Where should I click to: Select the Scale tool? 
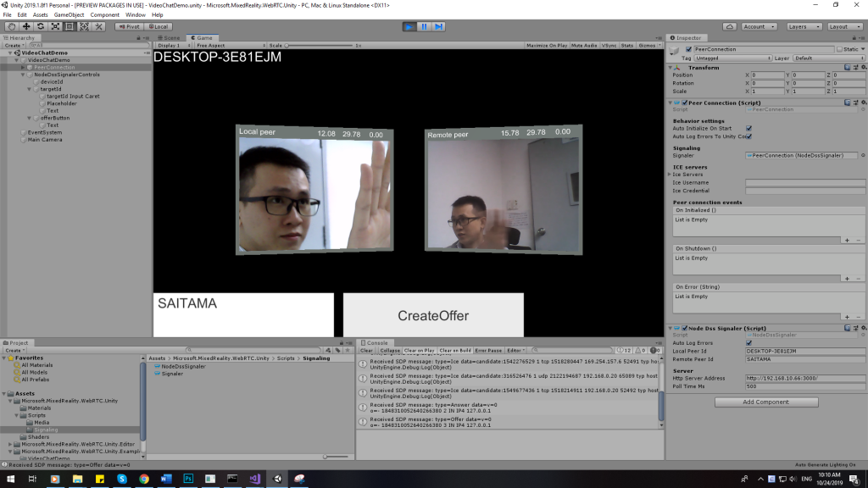[55, 26]
